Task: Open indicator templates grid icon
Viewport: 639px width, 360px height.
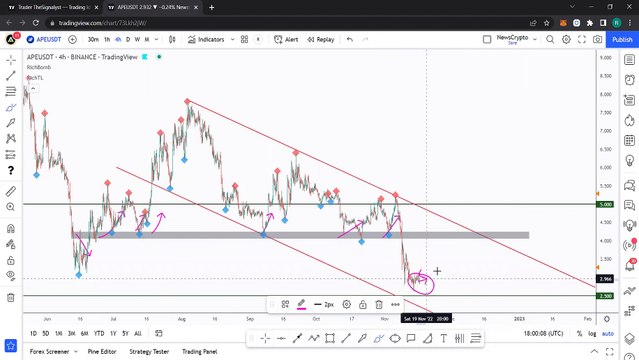Action: pyautogui.click(x=245, y=40)
